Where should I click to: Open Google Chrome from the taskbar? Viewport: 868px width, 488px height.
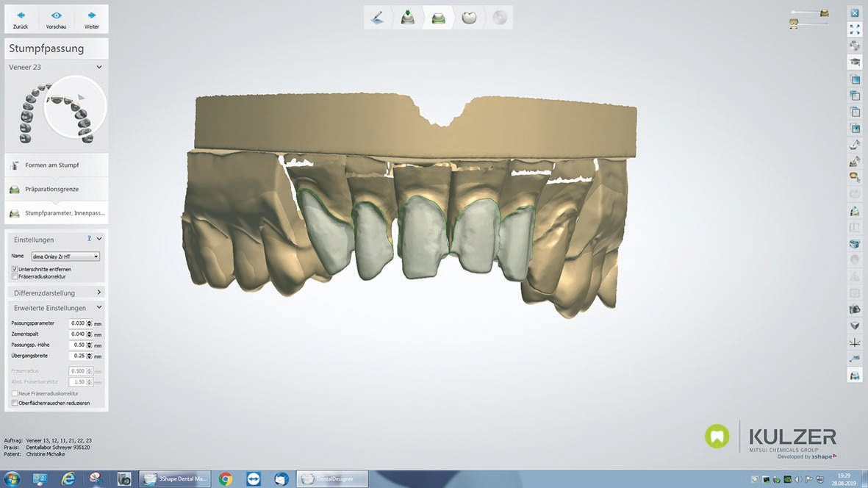tap(226, 478)
